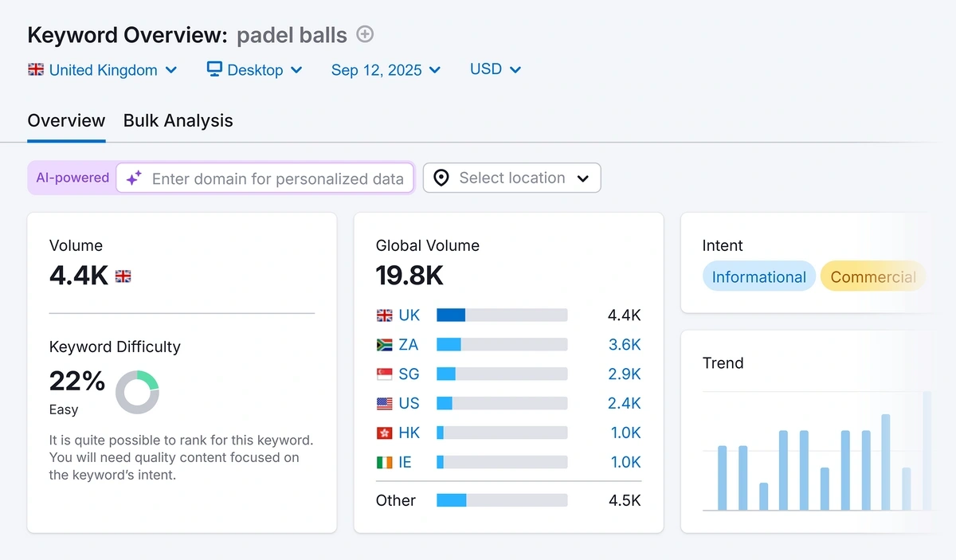Open the Desktop device dropdown
The image size is (956, 560).
[255, 70]
